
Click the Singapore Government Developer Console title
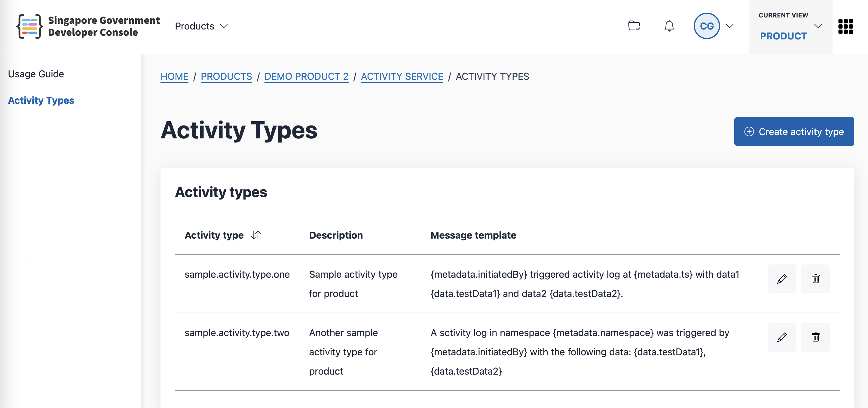104,26
